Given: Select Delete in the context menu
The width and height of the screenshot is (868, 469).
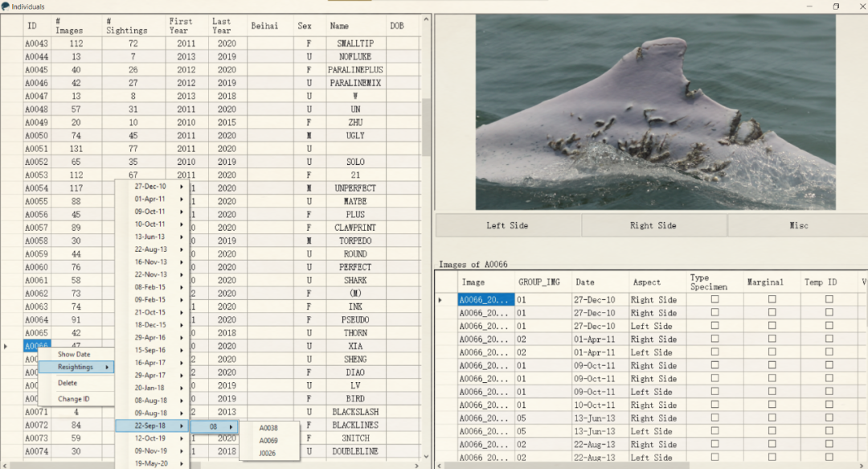Looking at the screenshot, I should [68, 383].
